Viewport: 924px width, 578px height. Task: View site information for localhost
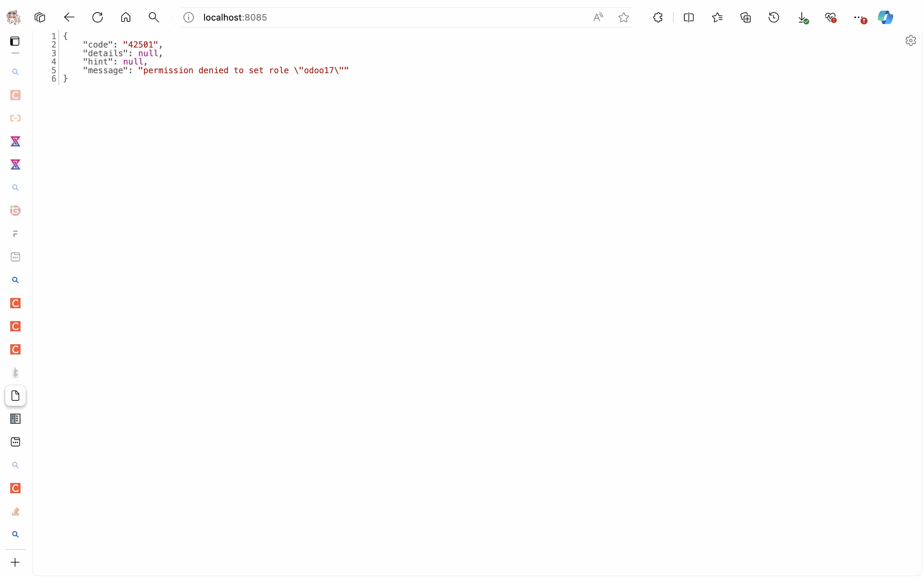click(x=189, y=17)
